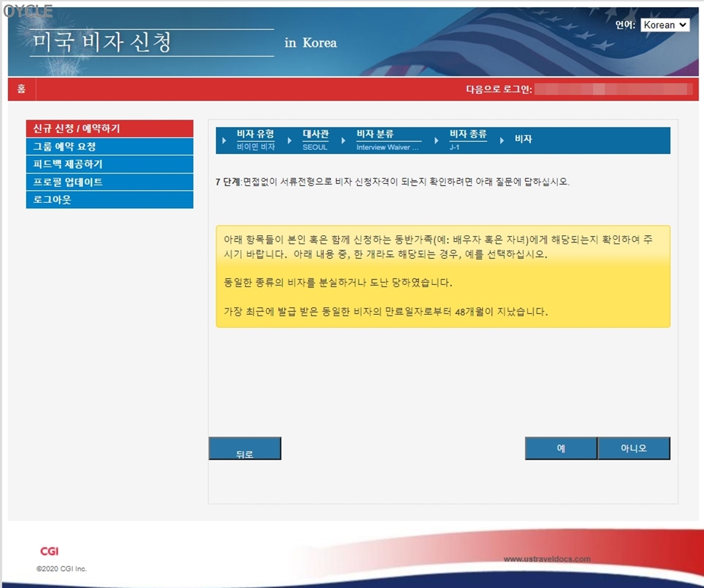Open 피드백 제공하기 menu item

click(110, 164)
